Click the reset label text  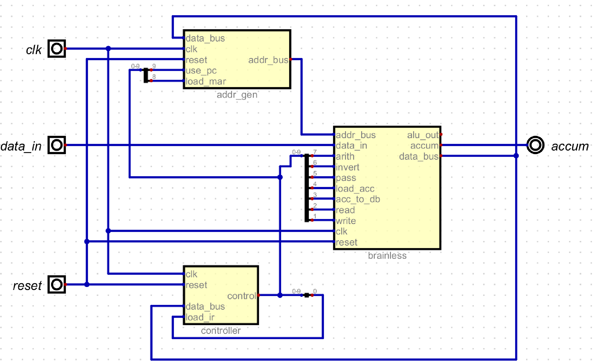click(x=27, y=286)
